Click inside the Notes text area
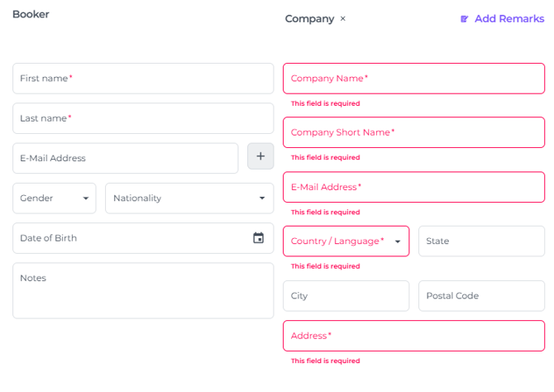The height and width of the screenshot is (392, 554). (x=142, y=291)
